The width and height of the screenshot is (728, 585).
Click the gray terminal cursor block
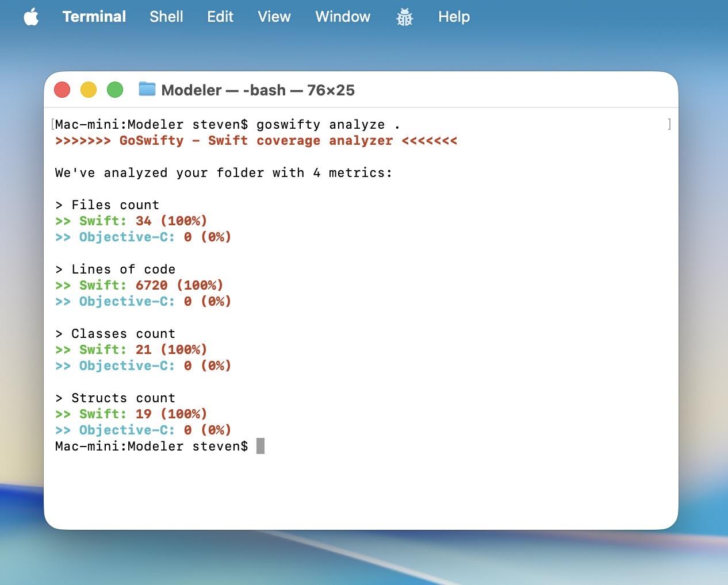coord(260,446)
